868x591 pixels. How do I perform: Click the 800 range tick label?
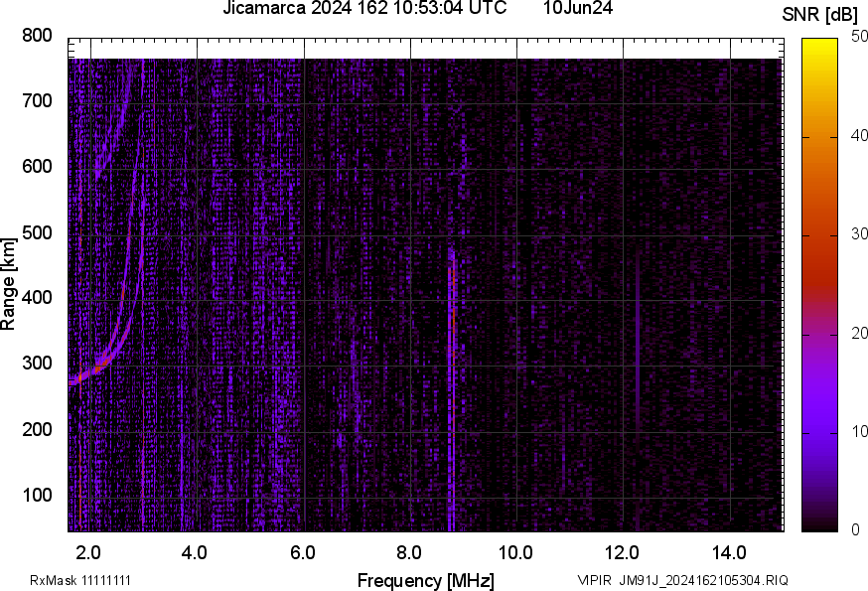(37, 36)
